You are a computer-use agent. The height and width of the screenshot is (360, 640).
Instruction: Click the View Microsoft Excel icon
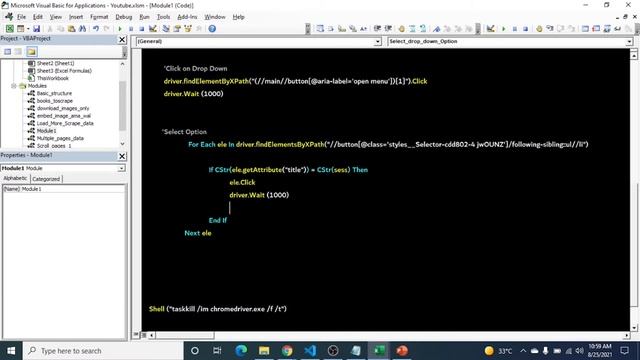9,29
